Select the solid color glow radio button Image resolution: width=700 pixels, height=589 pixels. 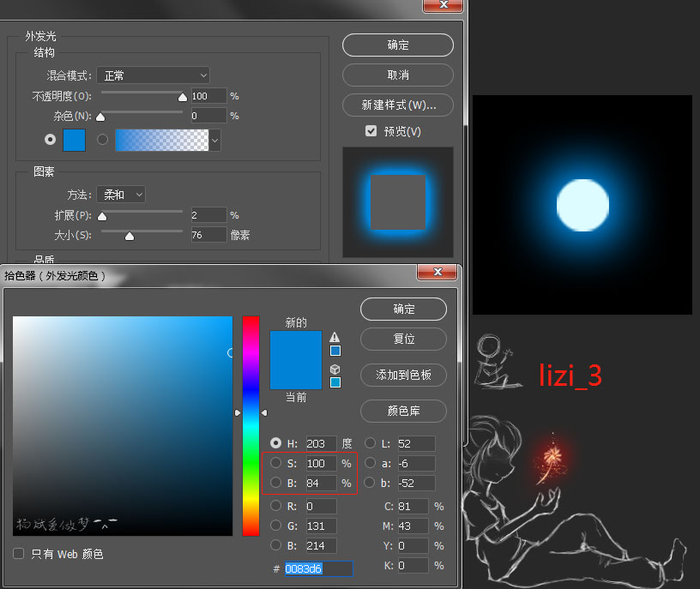click(50, 140)
